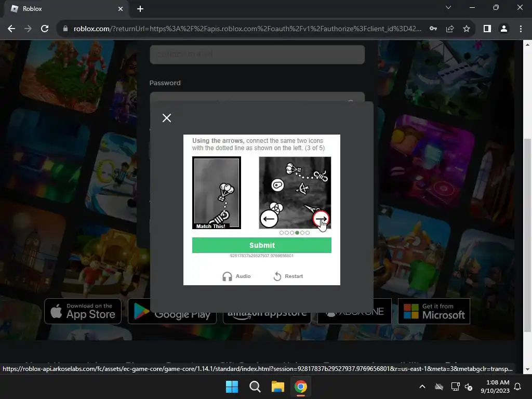532x399 pixels.
Task: Open the tab search chevron
Action: pyautogui.click(x=448, y=7)
